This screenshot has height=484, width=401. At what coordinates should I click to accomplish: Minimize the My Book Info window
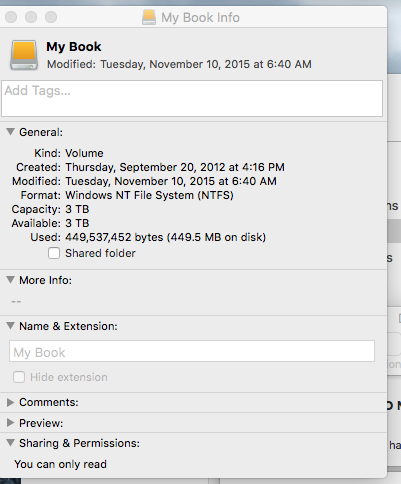pyautogui.click(x=31, y=17)
